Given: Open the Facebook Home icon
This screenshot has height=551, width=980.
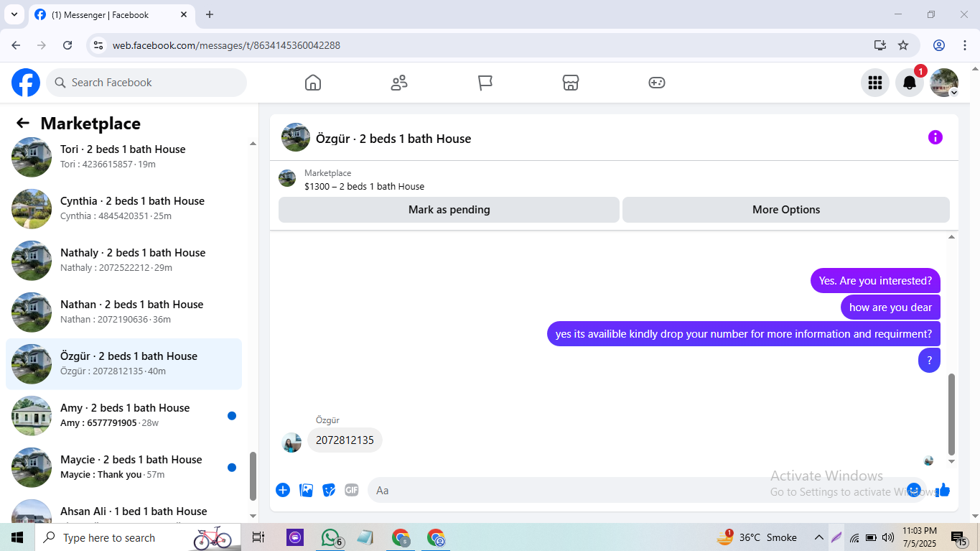Looking at the screenshot, I should 313,83.
